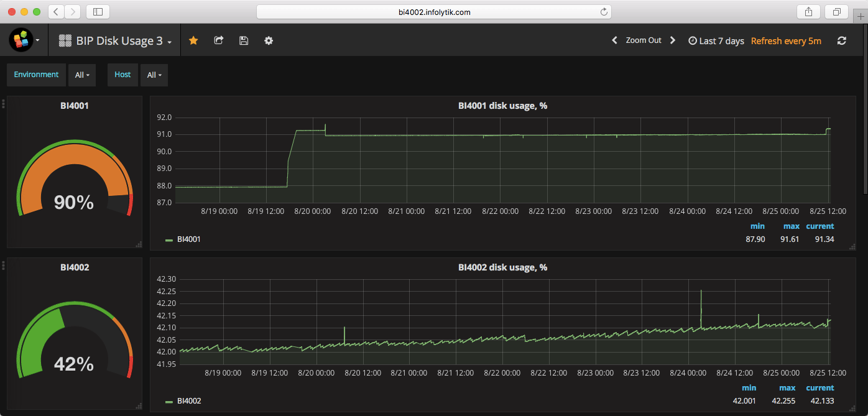868x416 pixels.
Task: Sort BI4001 legend by current
Action: tap(820, 226)
